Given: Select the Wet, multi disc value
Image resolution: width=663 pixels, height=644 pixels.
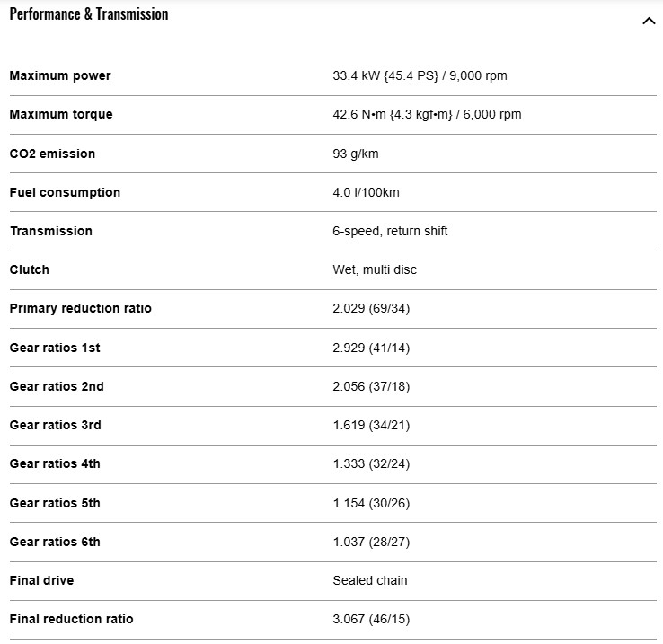Looking at the screenshot, I should 375,269.
